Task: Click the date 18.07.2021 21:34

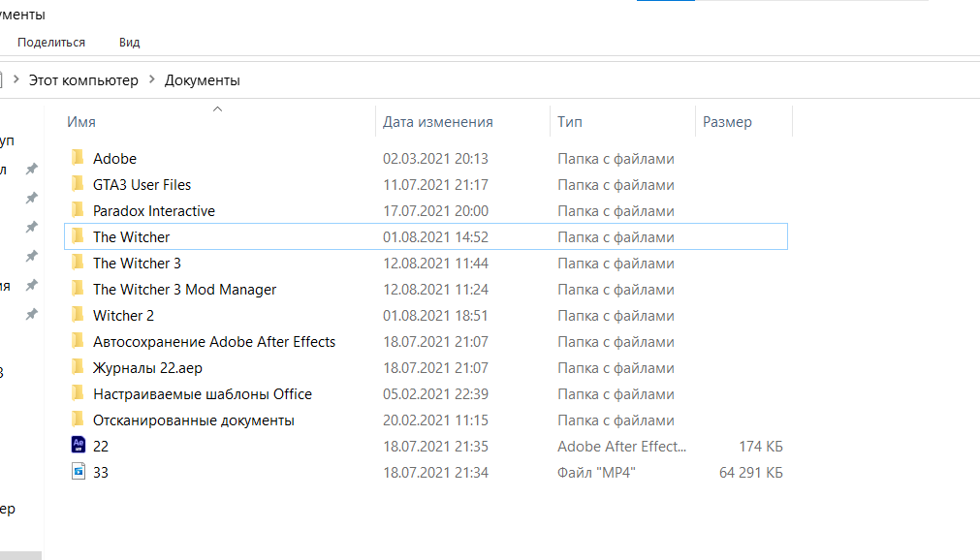Action: 435,473
